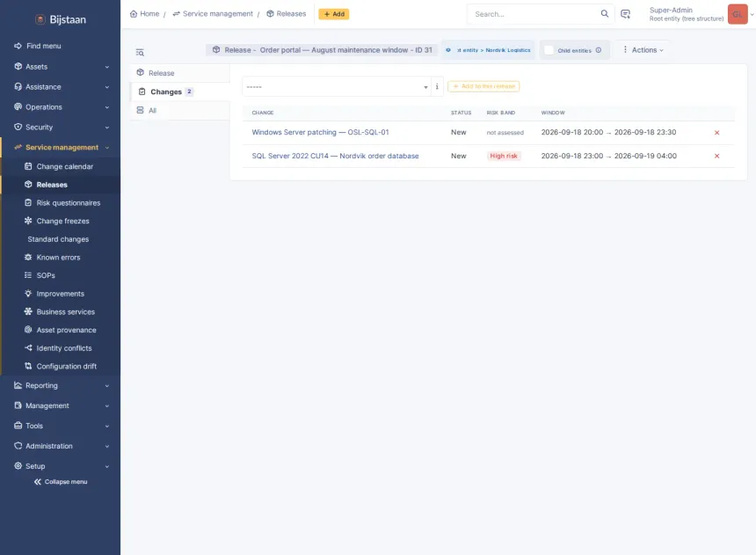756x555 pixels.
Task: Switch to the Release tab
Action: coord(180,73)
